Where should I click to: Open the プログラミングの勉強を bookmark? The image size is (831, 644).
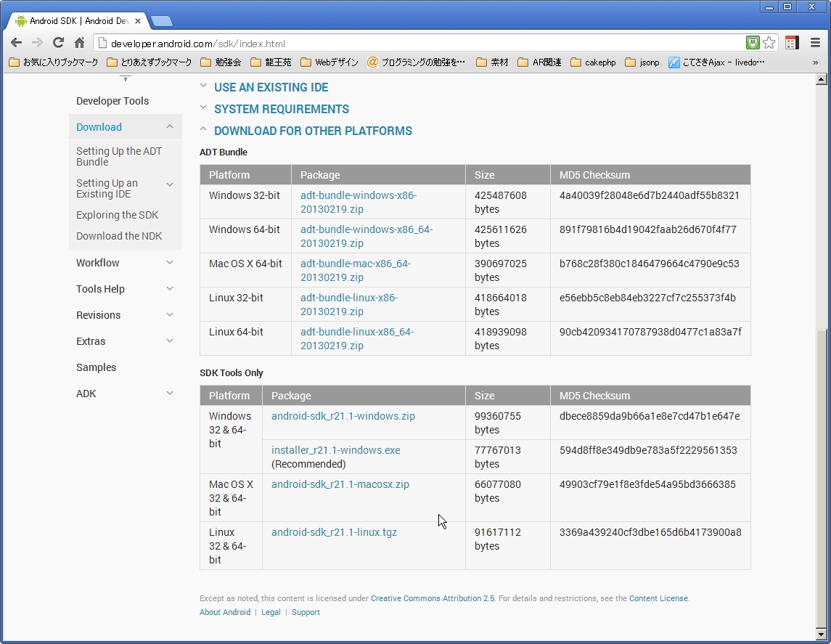tap(417, 62)
